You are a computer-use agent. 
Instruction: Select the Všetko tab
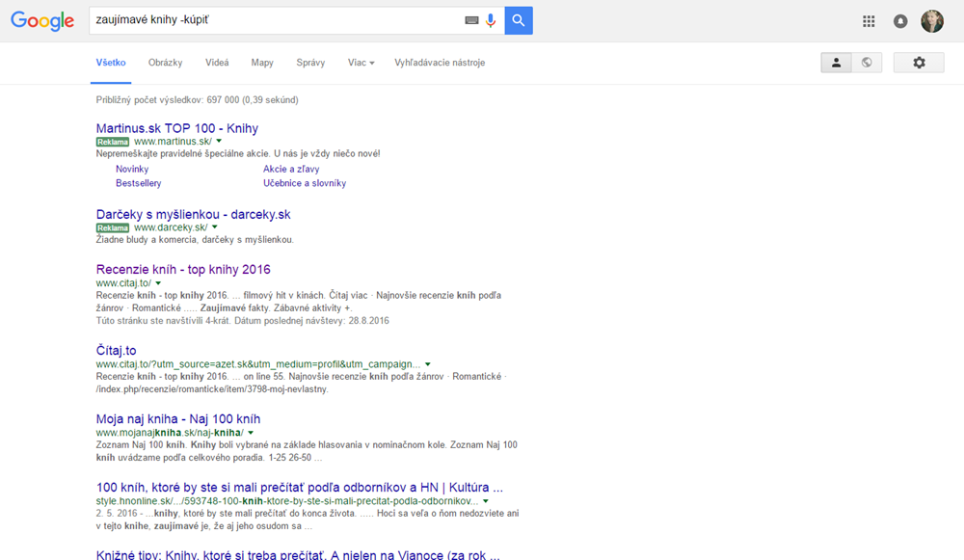pos(111,63)
